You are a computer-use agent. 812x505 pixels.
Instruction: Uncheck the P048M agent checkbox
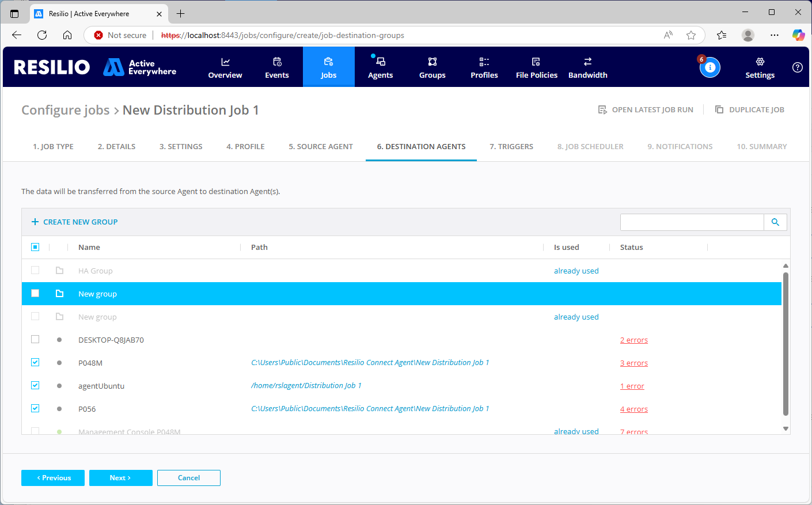[x=35, y=362]
